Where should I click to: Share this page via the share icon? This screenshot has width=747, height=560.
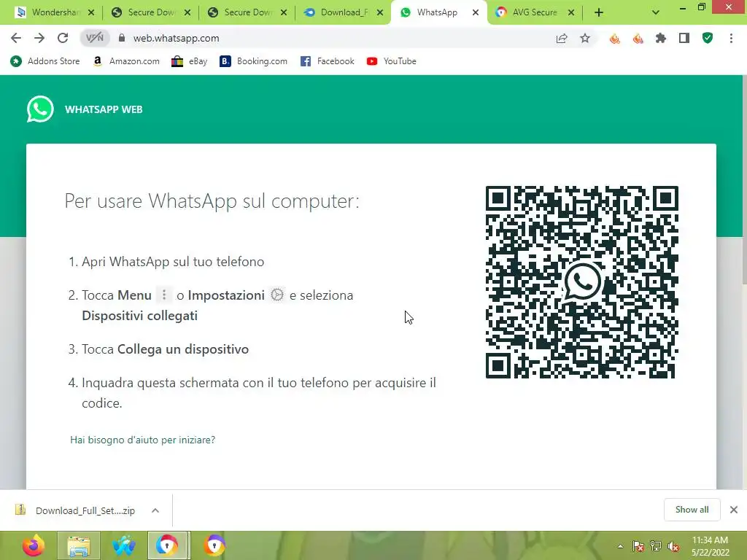pyautogui.click(x=562, y=38)
